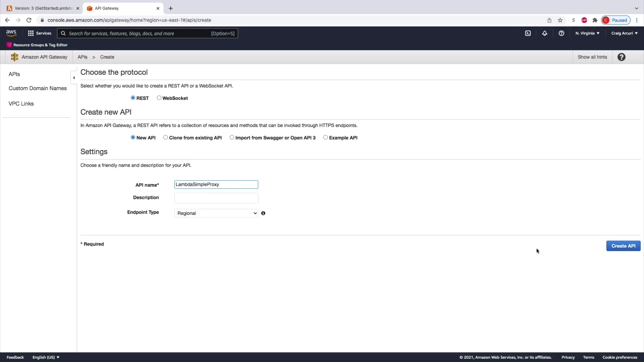Image resolution: width=644 pixels, height=362 pixels.
Task: Click the AWS logo home icon
Action: tap(11, 33)
